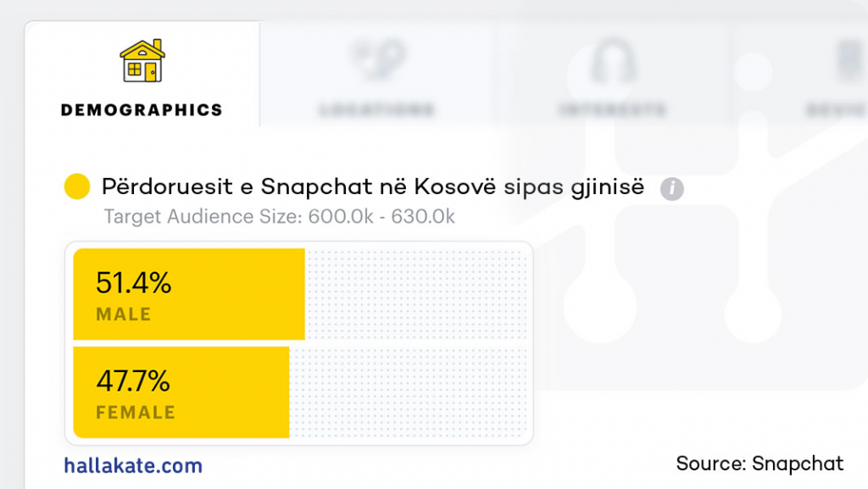Click the FEMALE label text
Viewport: 868px width, 489px height.
tap(136, 414)
